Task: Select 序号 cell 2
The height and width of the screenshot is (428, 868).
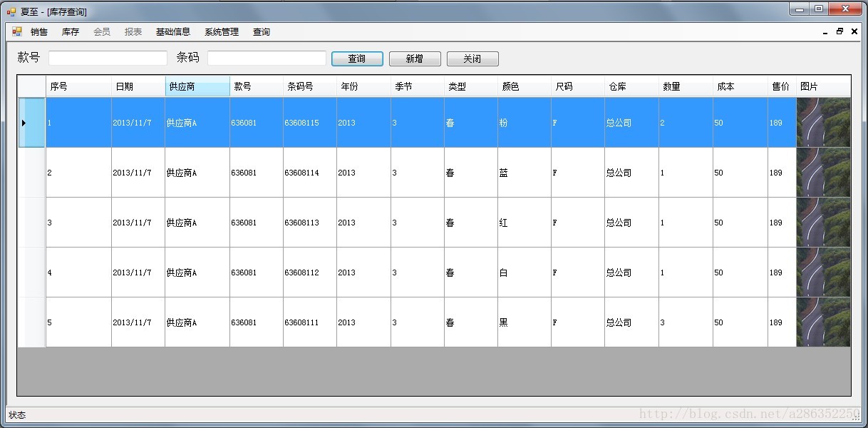Action: [x=78, y=173]
